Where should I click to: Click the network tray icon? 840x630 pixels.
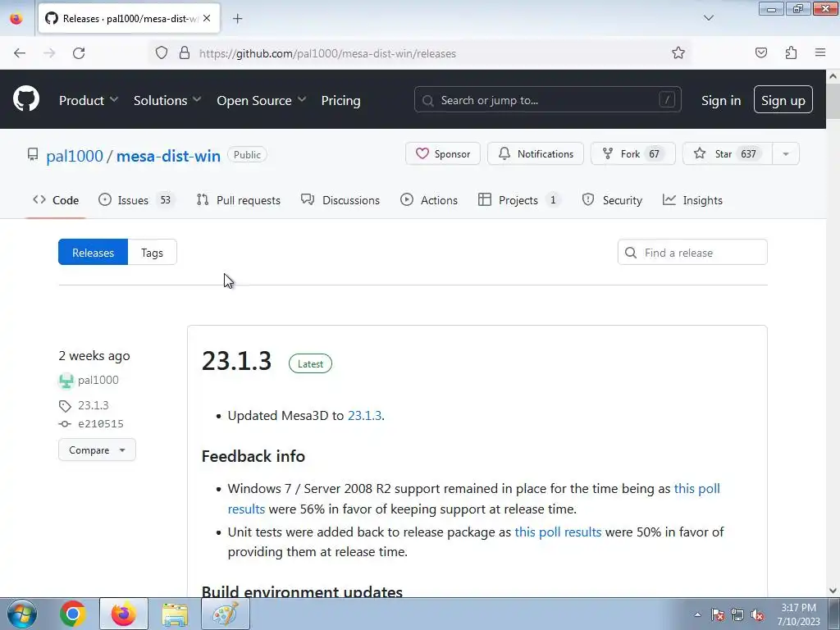pyautogui.click(x=737, y=615)
